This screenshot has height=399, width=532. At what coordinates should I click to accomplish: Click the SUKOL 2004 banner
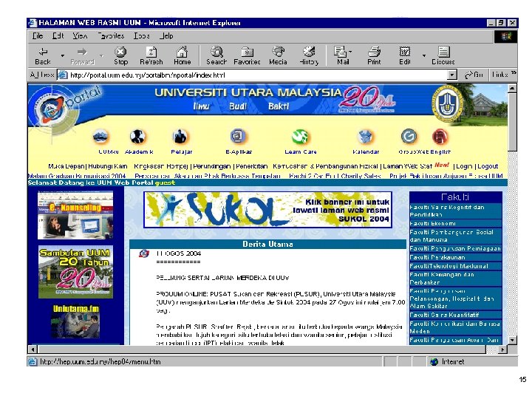click(x=267, y=209)
